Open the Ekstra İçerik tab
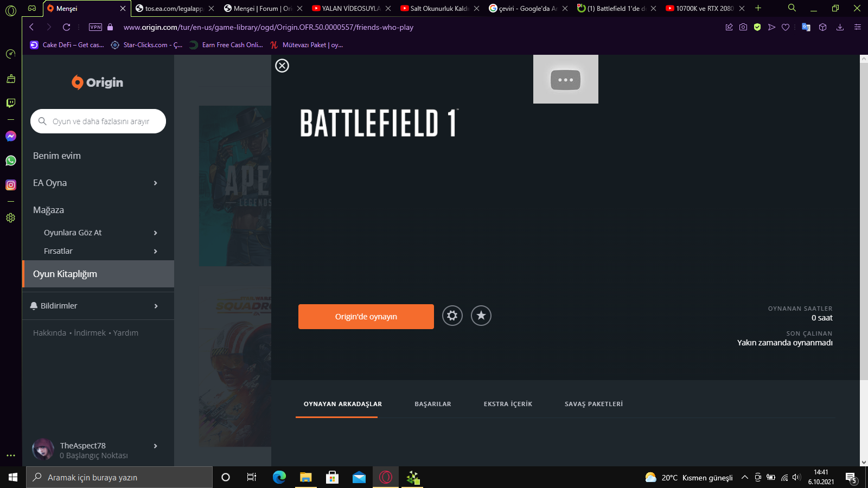The width and height of the screenshot is (868, 488). click(x=508, y=404)
